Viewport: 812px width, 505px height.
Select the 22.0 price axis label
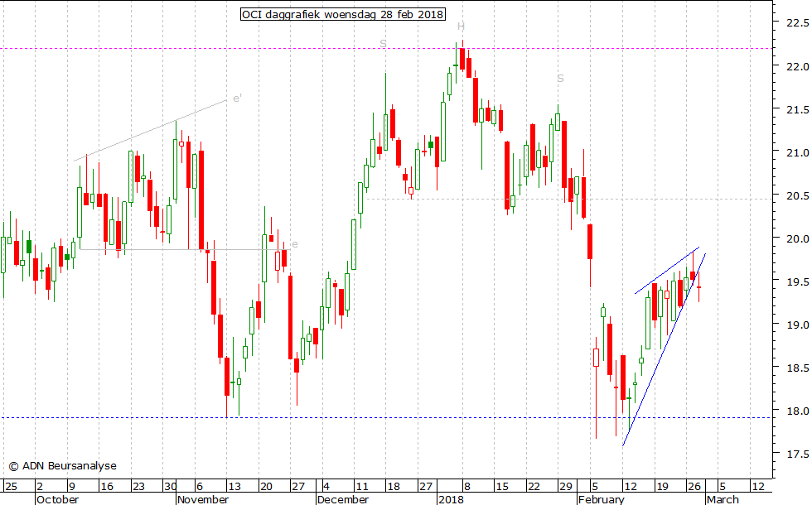point(797,67)
